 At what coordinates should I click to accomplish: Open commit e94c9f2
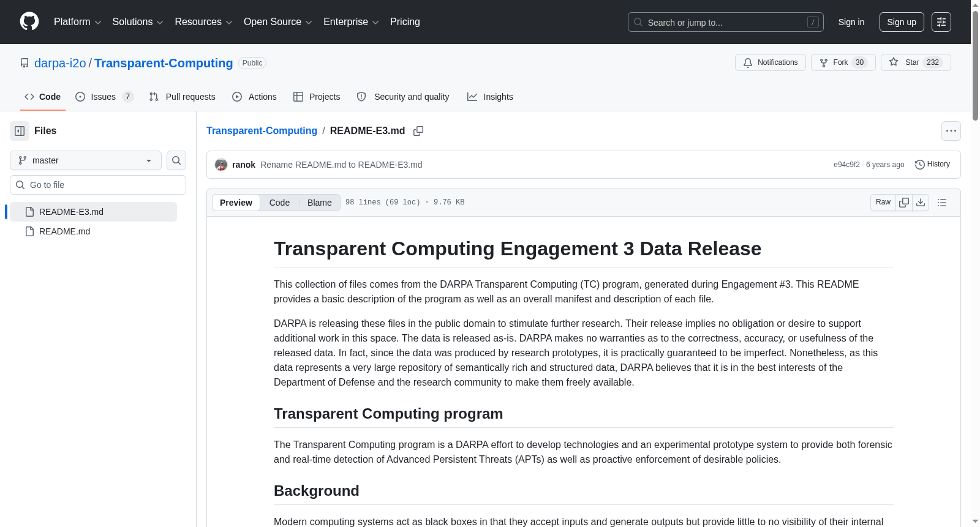pyautogui.click(x=846, y=165)
